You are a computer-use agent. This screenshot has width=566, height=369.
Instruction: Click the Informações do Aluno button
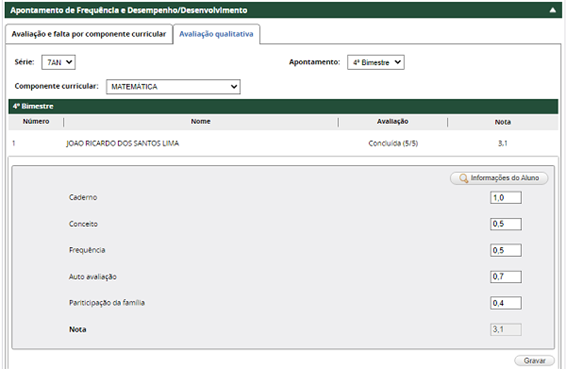pyautogui.click(x=499, y=178)
